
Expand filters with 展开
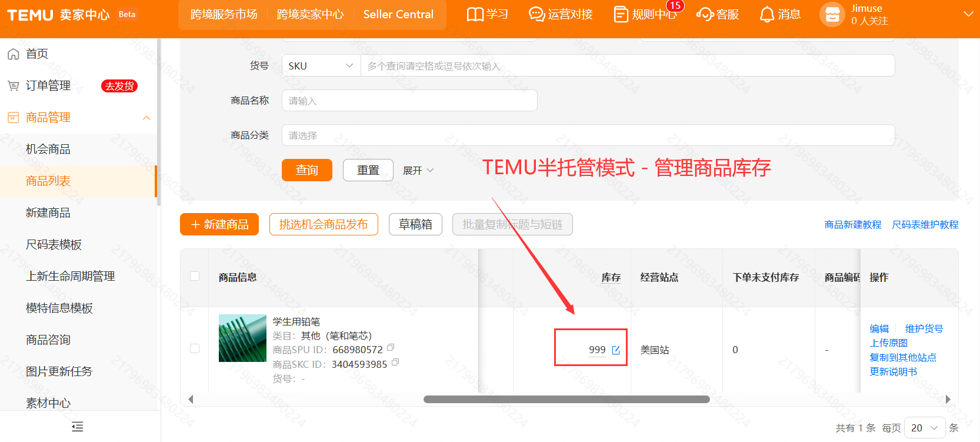coord(418,170)
